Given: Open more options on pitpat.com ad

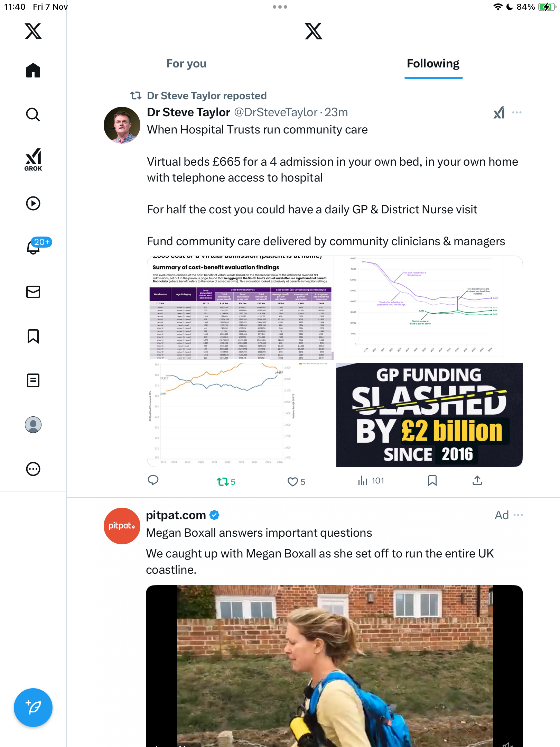Looking at the screenshot, I should pos(518,515).
